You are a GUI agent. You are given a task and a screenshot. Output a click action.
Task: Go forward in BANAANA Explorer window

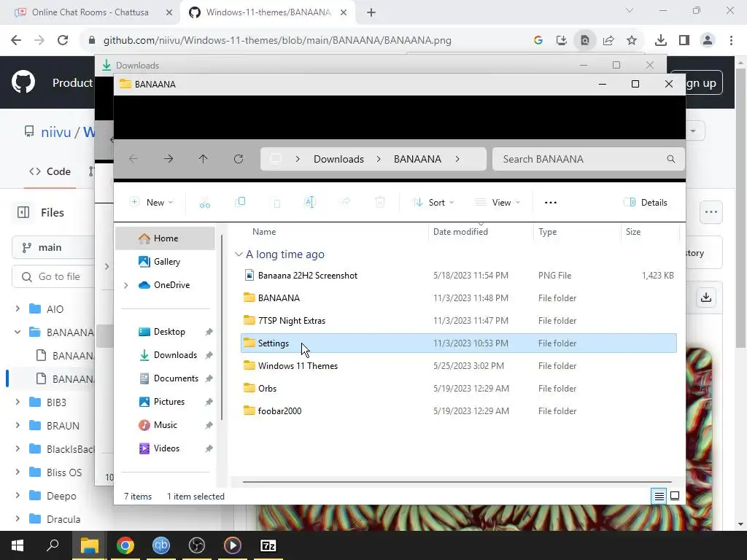(169, 159)
